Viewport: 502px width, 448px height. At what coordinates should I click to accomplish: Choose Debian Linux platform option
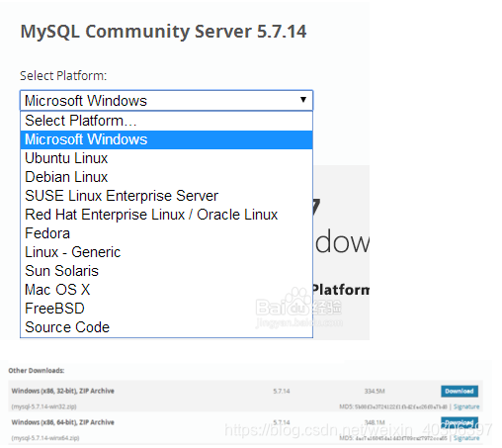(x=166, y=177)
